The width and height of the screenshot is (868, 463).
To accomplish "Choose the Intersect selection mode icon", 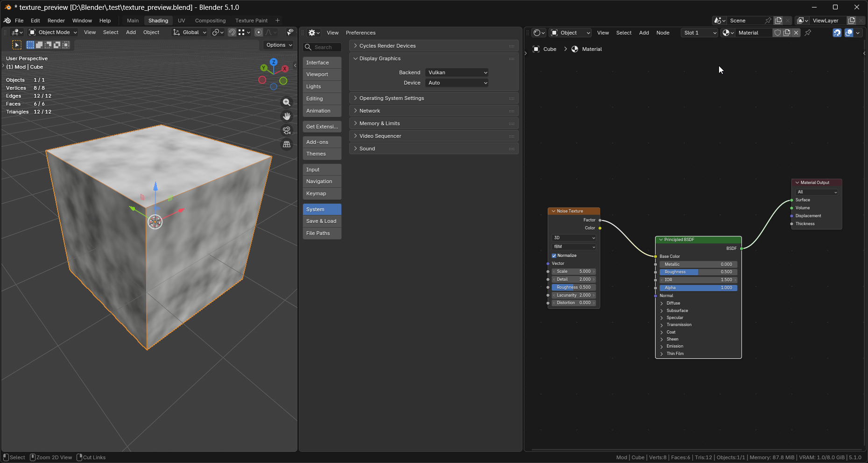I will coord(66,45).
